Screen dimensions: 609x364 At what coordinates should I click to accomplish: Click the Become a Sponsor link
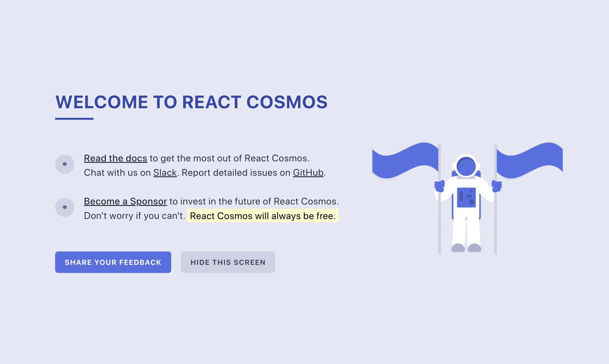[125, 201]
